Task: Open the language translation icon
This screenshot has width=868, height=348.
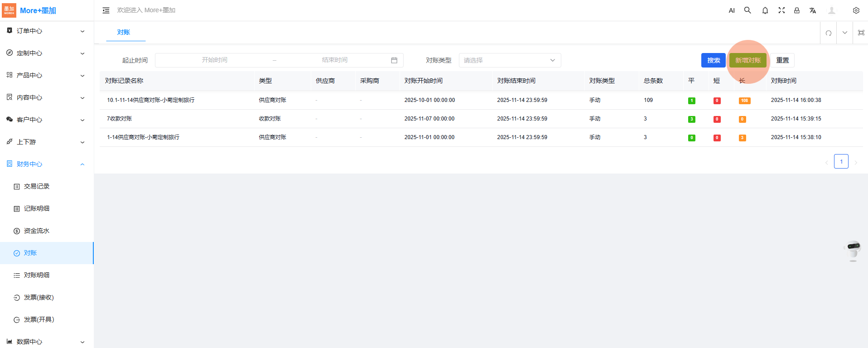Action: [x=813, y=10]
